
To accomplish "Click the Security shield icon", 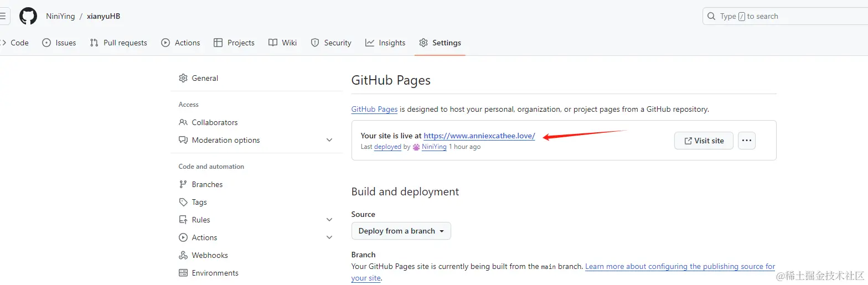I will coord(315,43).
